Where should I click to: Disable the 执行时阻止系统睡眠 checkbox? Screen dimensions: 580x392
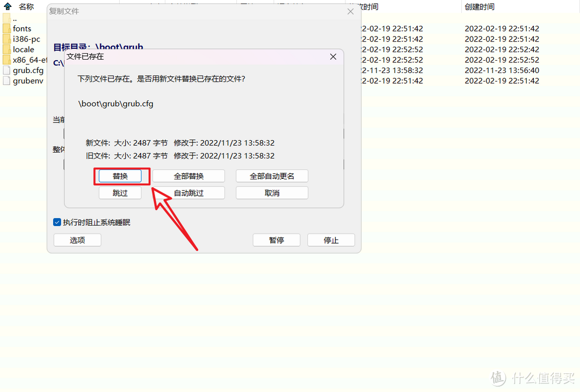click(x=56, y=222)
